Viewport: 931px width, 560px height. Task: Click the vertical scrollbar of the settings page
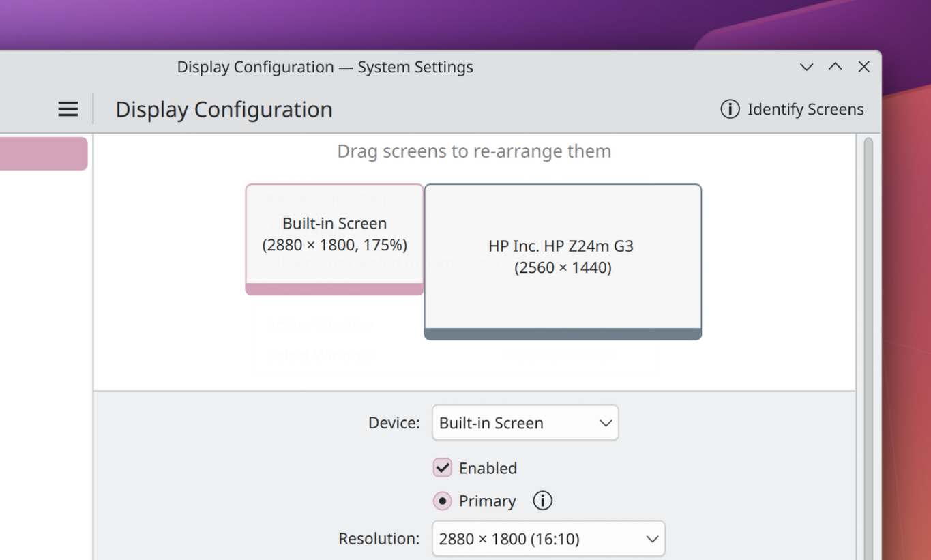click(868, 348)
